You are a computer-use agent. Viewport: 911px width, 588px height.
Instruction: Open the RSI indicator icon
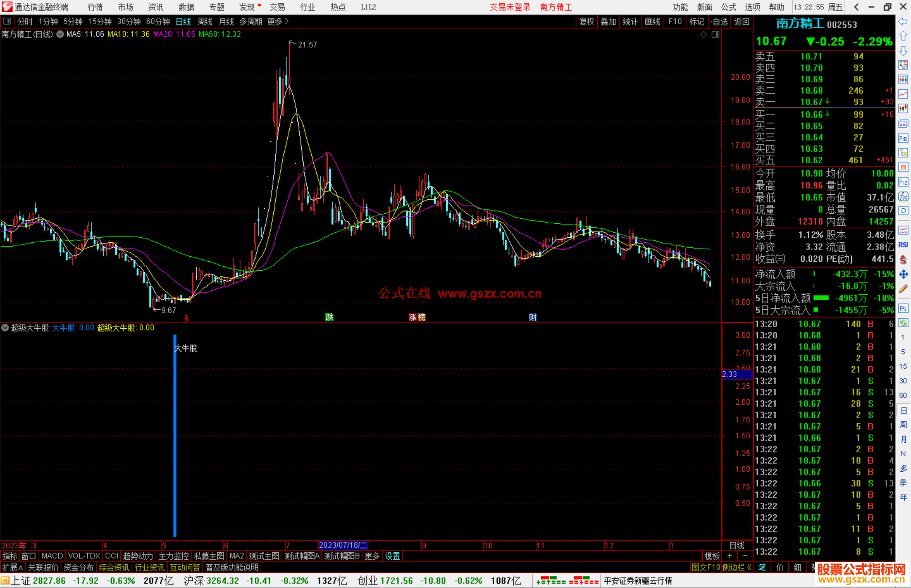pos(903,245)
